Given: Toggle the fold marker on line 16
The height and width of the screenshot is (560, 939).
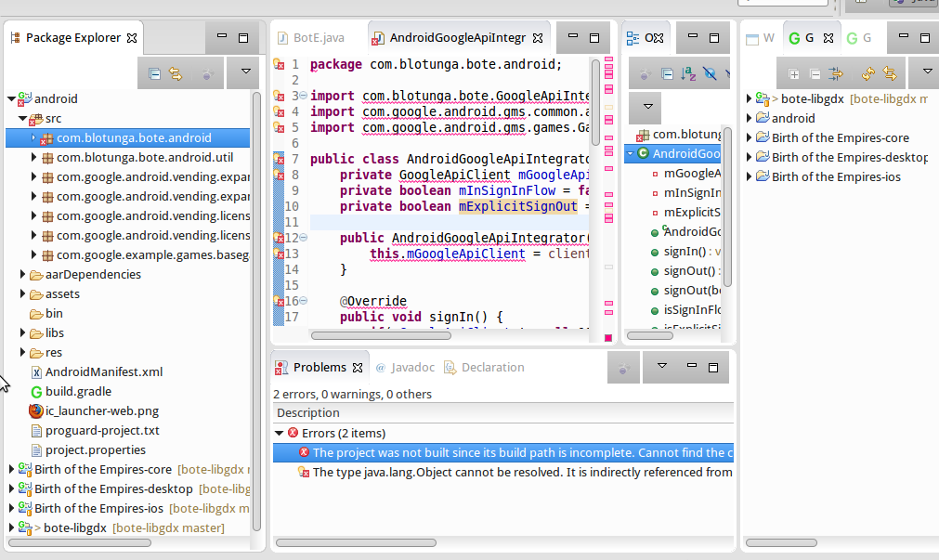Looking at the screenshot, I should 303,301.
